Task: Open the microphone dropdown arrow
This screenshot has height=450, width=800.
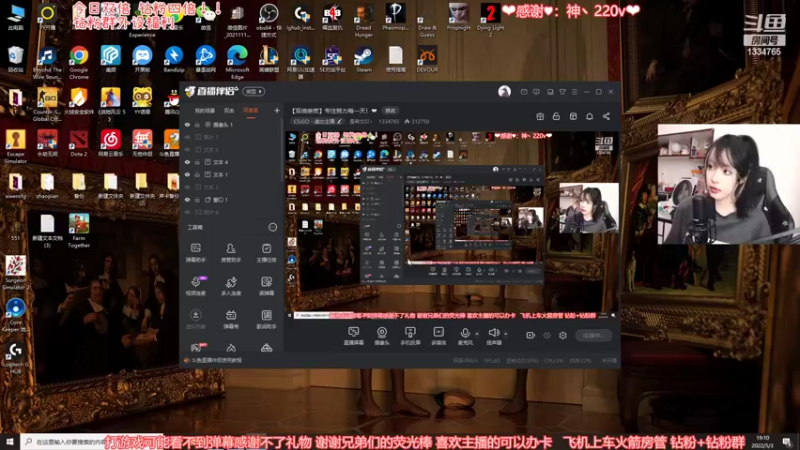Action: (477, 334)
